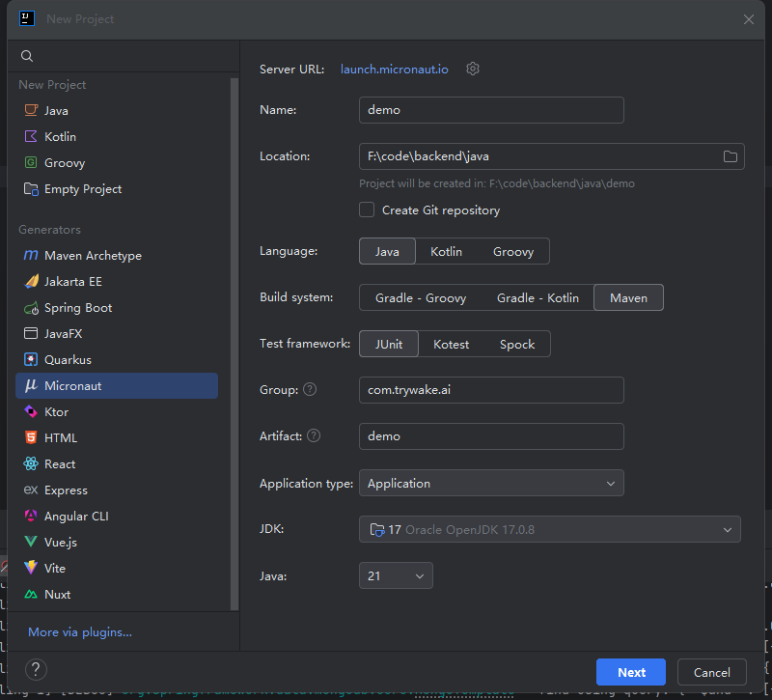Show help for Artifact field
The image size is (772, 700).
tap(314, 436)
